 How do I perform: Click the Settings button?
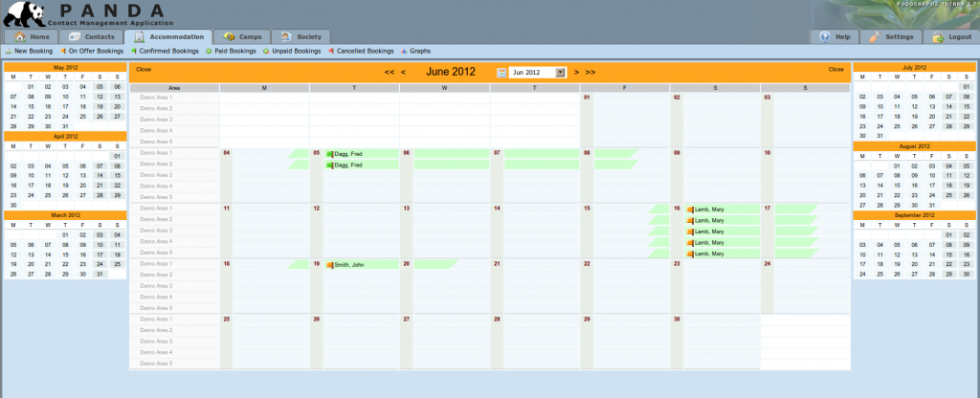[891, 36]
